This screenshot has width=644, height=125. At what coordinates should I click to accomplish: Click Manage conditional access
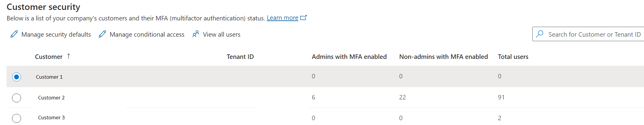pos(147,35)
